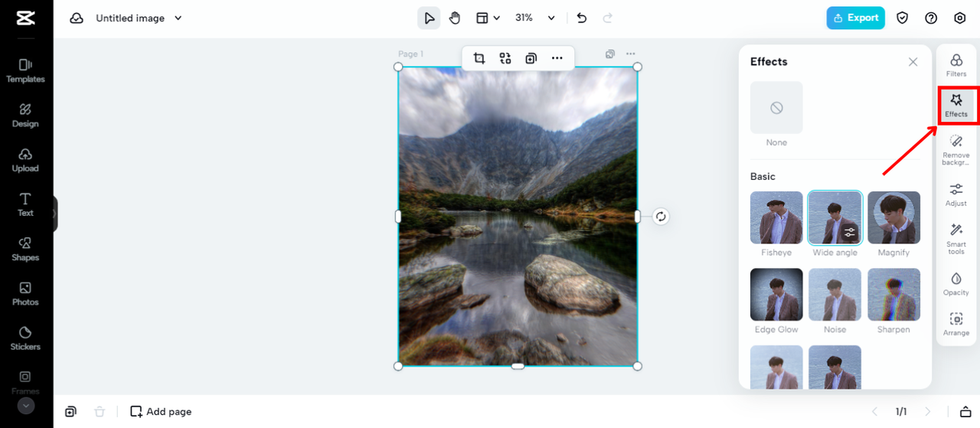Go to the next page arrow
The width and height of the screenshot is (980, 428).
[928, 411]
